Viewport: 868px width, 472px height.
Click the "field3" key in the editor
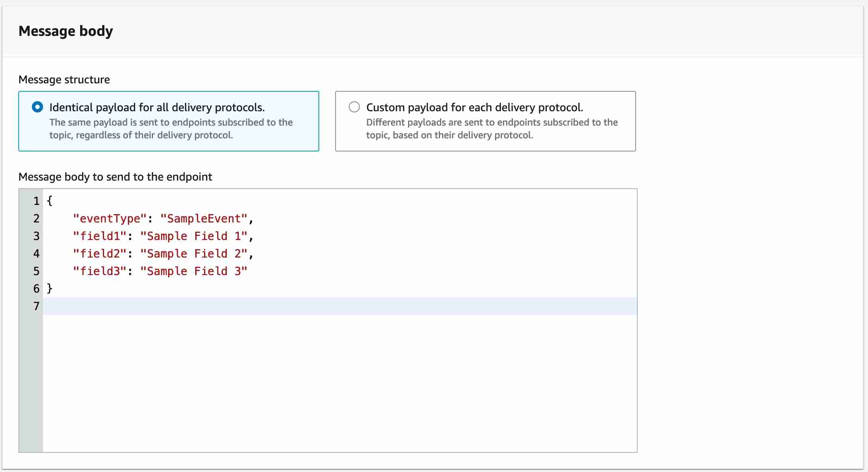(100, 271)
